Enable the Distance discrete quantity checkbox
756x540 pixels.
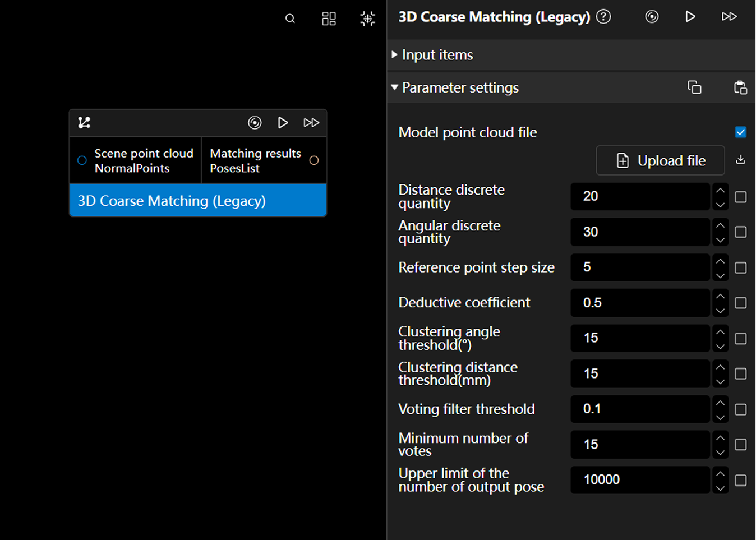tap(740, 197)
